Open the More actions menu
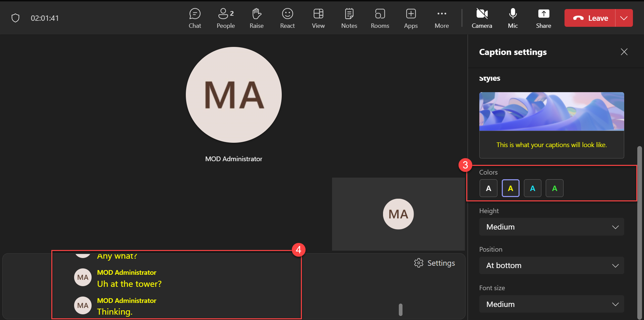Screen dimensions: 644x320 tap(441, 18)
